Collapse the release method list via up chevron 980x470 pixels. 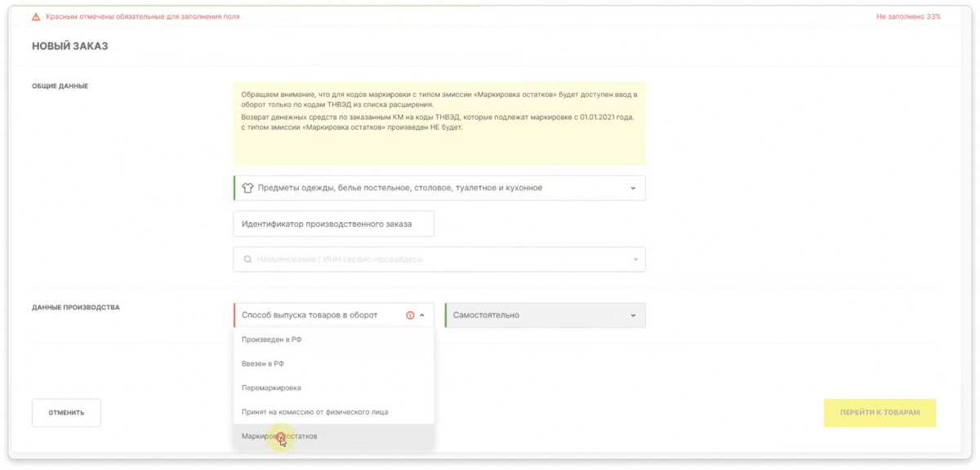tap(422, 315)
